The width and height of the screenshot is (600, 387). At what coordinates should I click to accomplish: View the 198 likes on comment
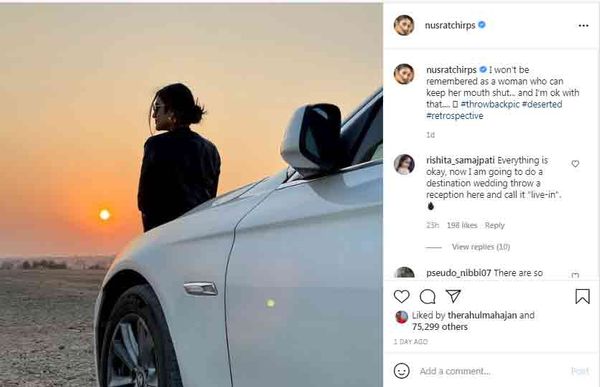(462, 225)
